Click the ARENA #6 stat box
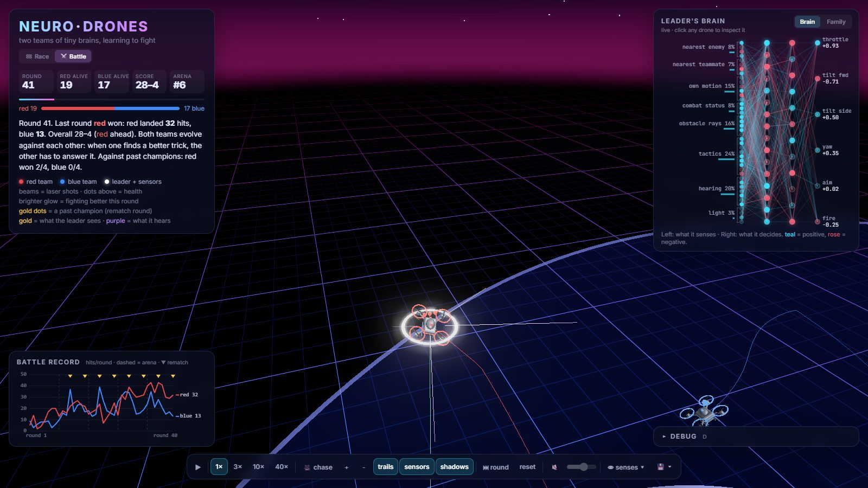This screenshot has width=868, height=488. pos(187,81)
